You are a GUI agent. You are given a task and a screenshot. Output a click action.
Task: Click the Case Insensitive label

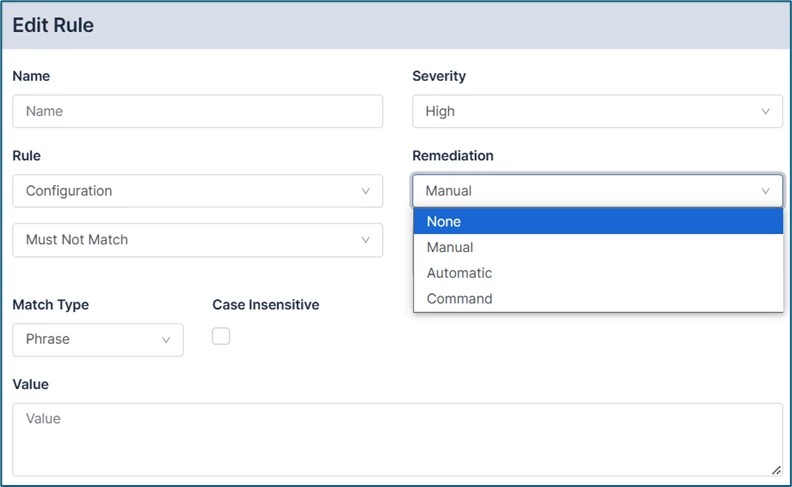point(266,305)
